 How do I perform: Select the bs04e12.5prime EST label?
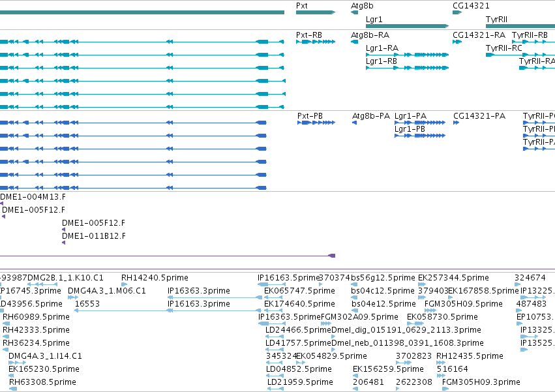click(x=383, y=304)
